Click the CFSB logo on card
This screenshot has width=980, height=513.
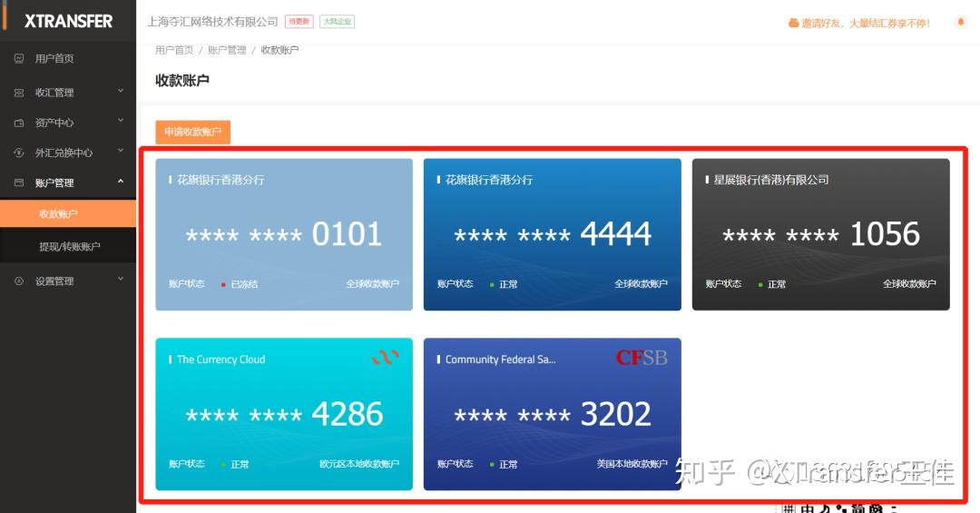coord(642,358)
